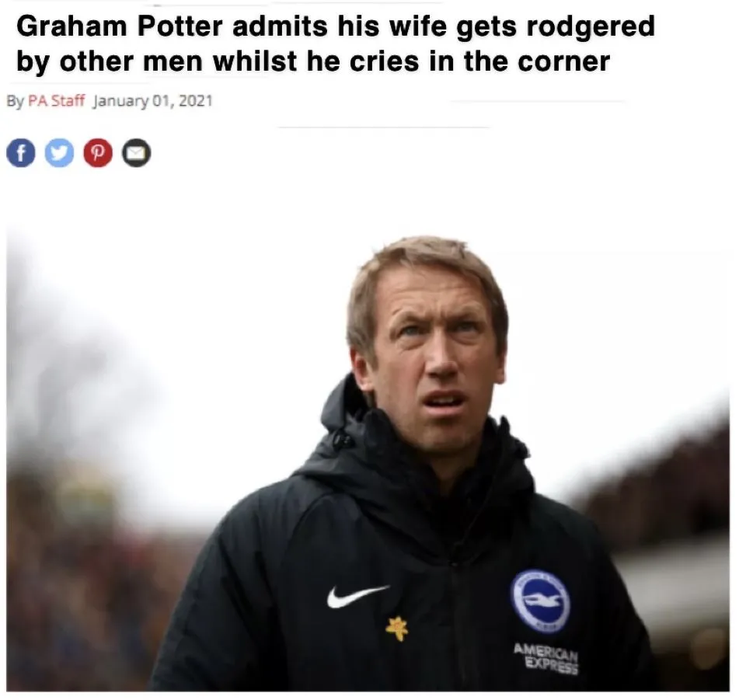Viewport: 746px width, 700px height.
Task: Click the Nike swoosh logo on the jacket
Action: pyautogui.click(x=357, y=595)
